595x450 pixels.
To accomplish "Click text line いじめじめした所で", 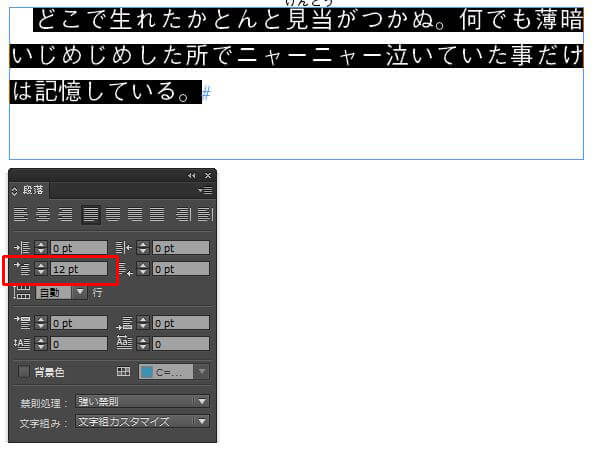I will click(x=296, y=56).
